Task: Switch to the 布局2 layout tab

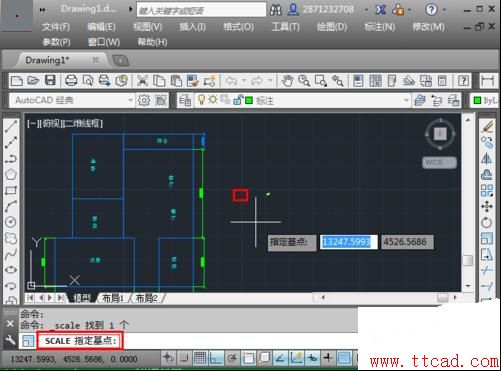Action: 147,298
